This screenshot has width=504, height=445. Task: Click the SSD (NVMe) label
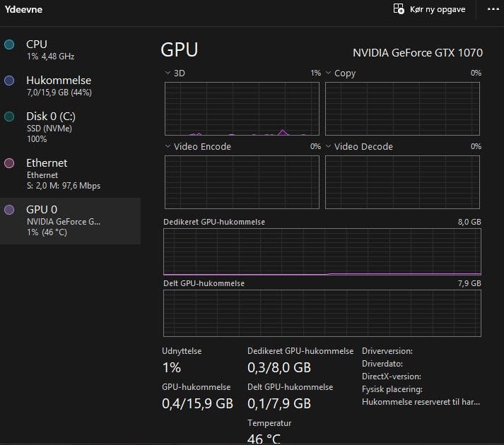(49, 129)
